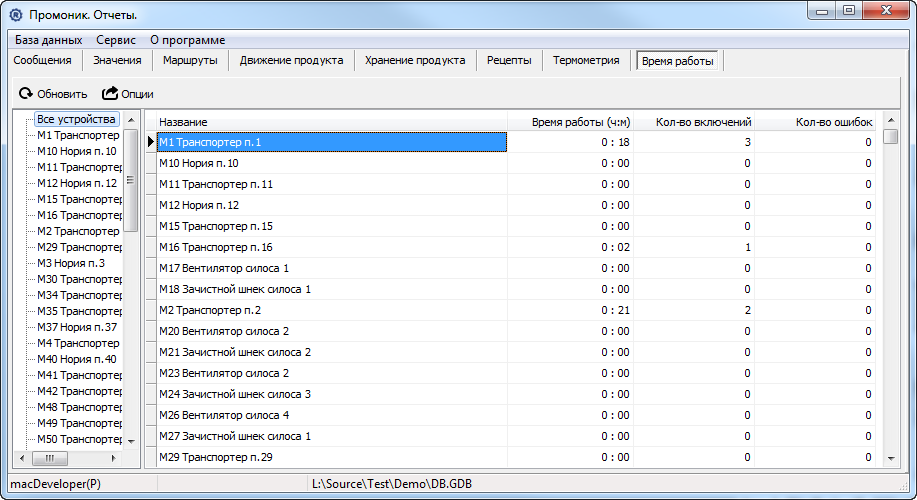This screenshot has width=917, height=500.
Task: Click the database path L:\Source\Test\Demo\DB.GDB
Action: click(x=392, y=484)
